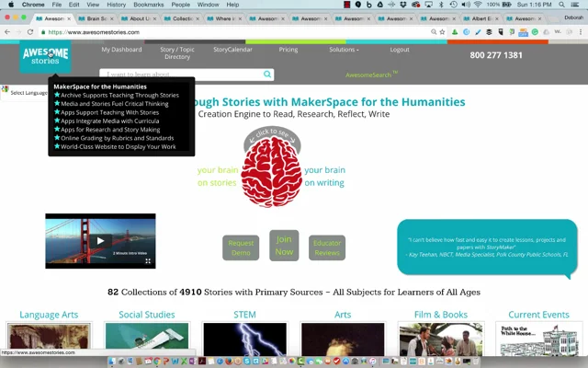The image size is (588, 368).
Task: Open the People menu
Action: click(181, 5)
